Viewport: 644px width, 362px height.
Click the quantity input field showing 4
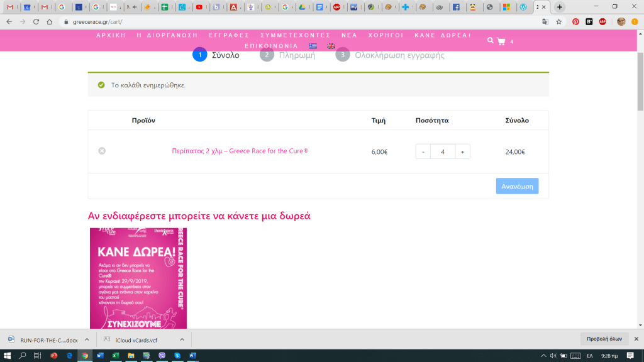point(443,151)
